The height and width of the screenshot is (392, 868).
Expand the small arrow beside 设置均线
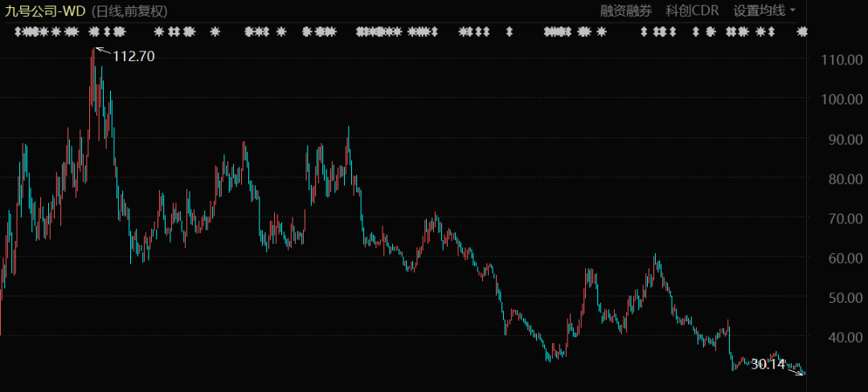pyautogui.click(x=793, y=10)
